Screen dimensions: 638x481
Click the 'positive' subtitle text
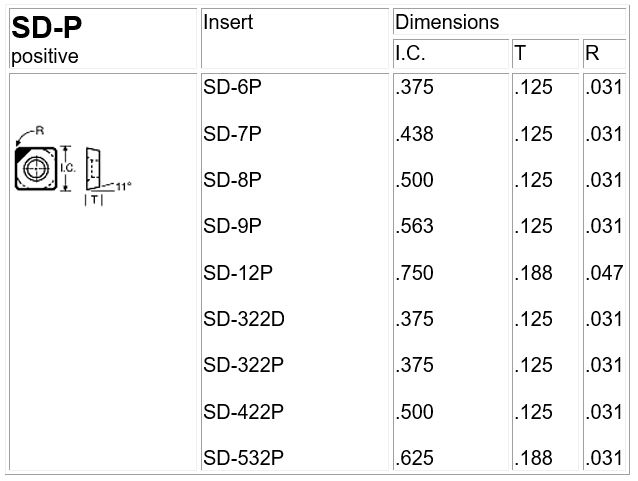[45, 56]
